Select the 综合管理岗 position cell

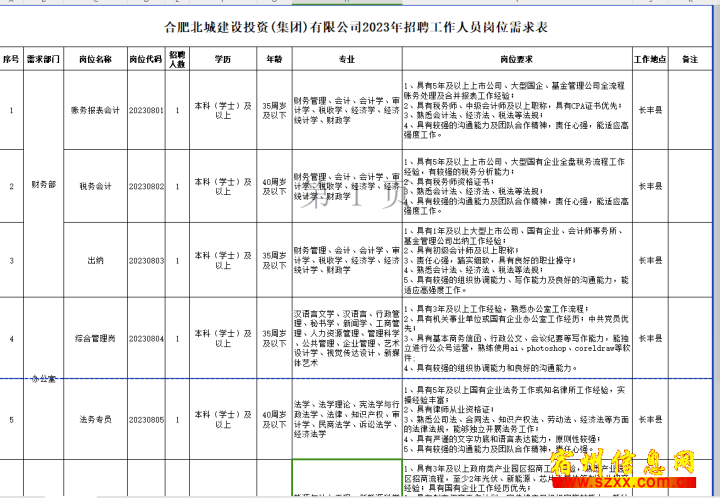coord(96,338)
